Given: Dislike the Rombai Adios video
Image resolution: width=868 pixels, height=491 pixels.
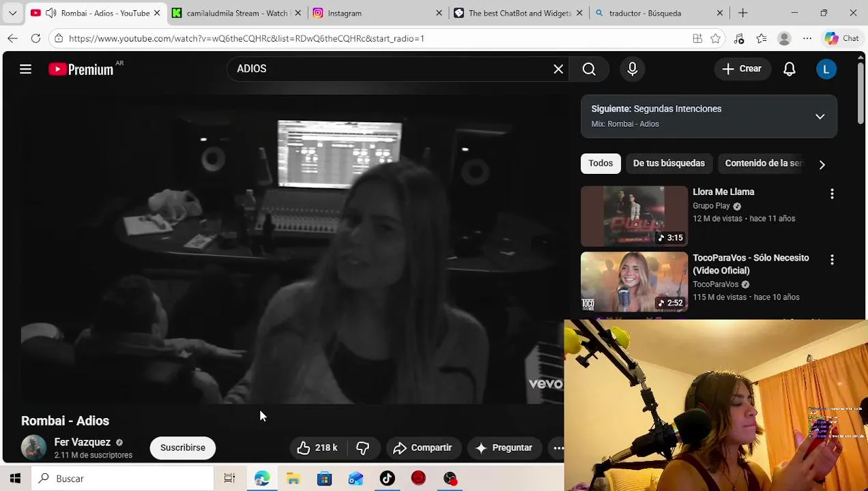Looking at the screenshot, I should (363, 448).
